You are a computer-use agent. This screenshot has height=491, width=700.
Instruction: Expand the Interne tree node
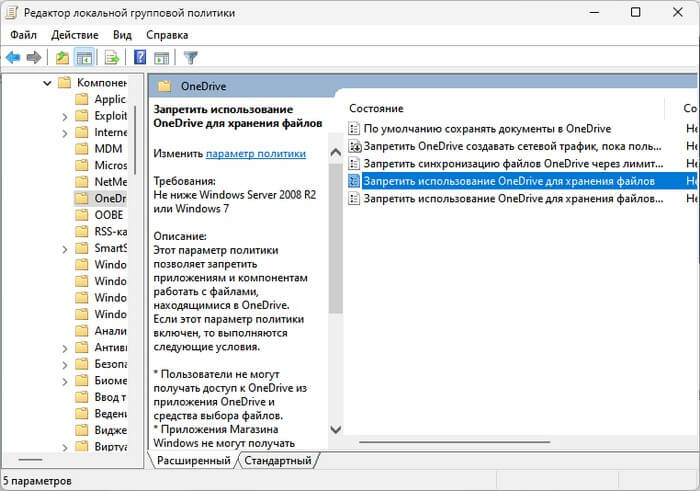(x=65, y=133)
